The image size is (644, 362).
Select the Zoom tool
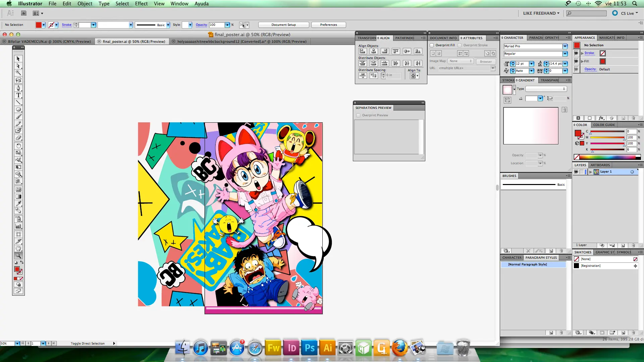coord(18,255)
